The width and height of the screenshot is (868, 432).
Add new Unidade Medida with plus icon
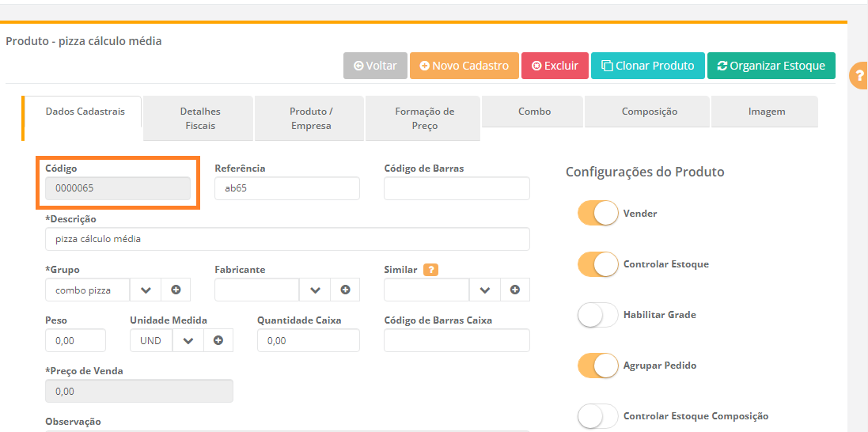[x=218, y=341]
